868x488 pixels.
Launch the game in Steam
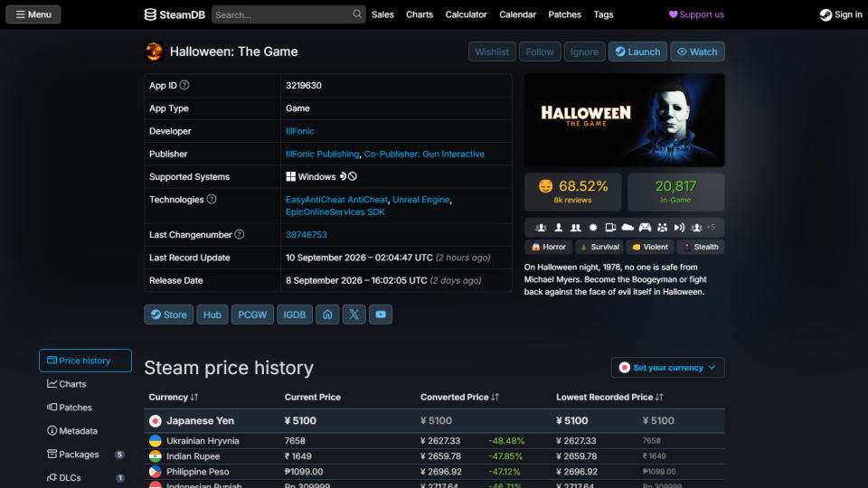637,52
